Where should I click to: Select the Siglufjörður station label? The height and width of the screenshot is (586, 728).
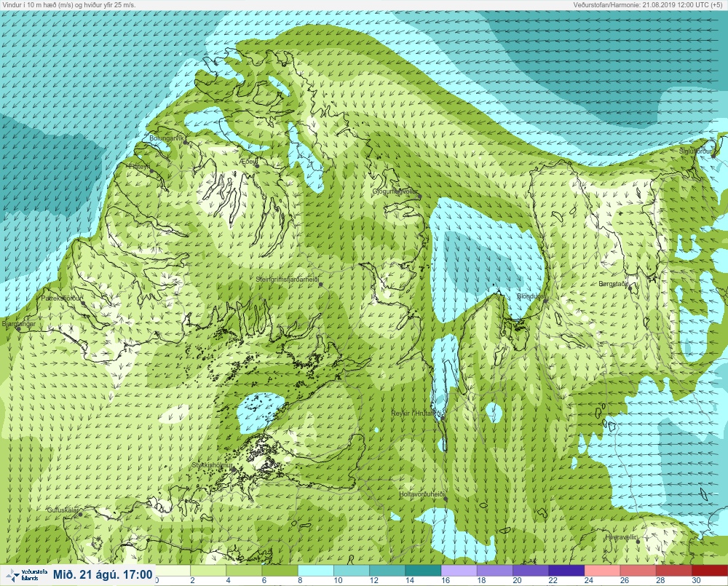pos(695,151)
